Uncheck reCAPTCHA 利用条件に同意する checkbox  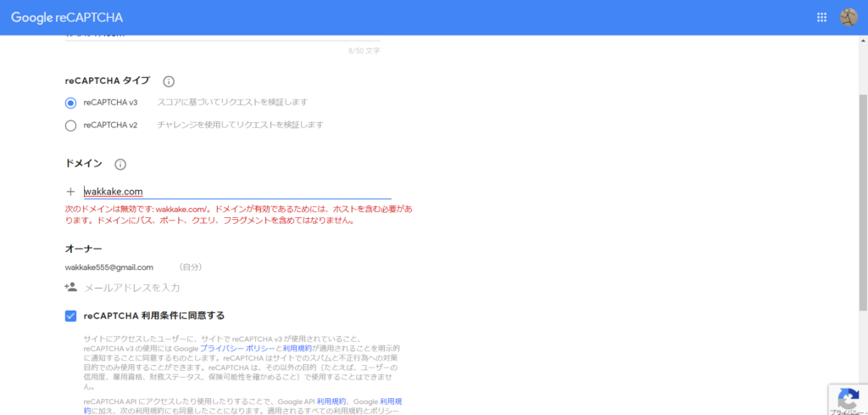71,316
